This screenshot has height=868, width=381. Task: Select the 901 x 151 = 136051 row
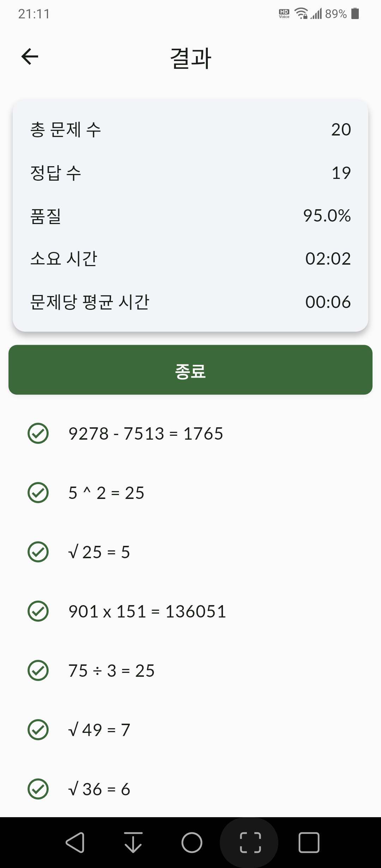click(x=190, y=611)
